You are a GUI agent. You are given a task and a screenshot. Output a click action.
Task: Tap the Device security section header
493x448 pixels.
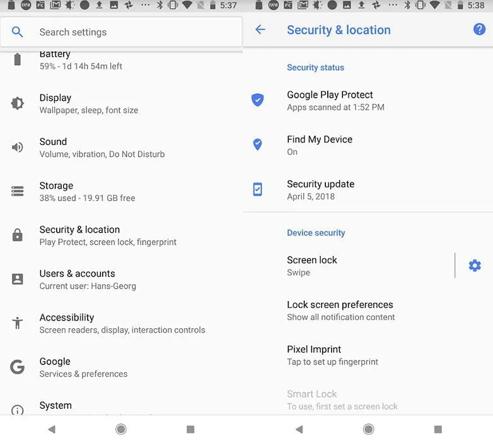click(316, 233)
